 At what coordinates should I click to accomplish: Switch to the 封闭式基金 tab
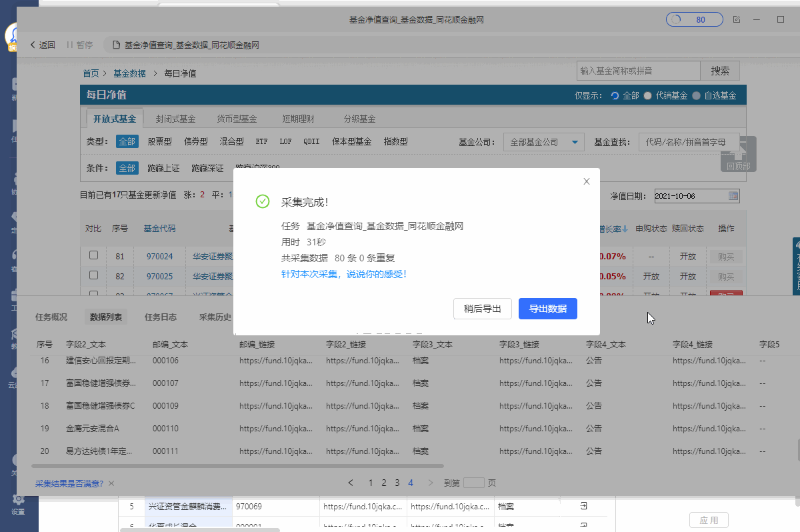click(x=175, y=119)
